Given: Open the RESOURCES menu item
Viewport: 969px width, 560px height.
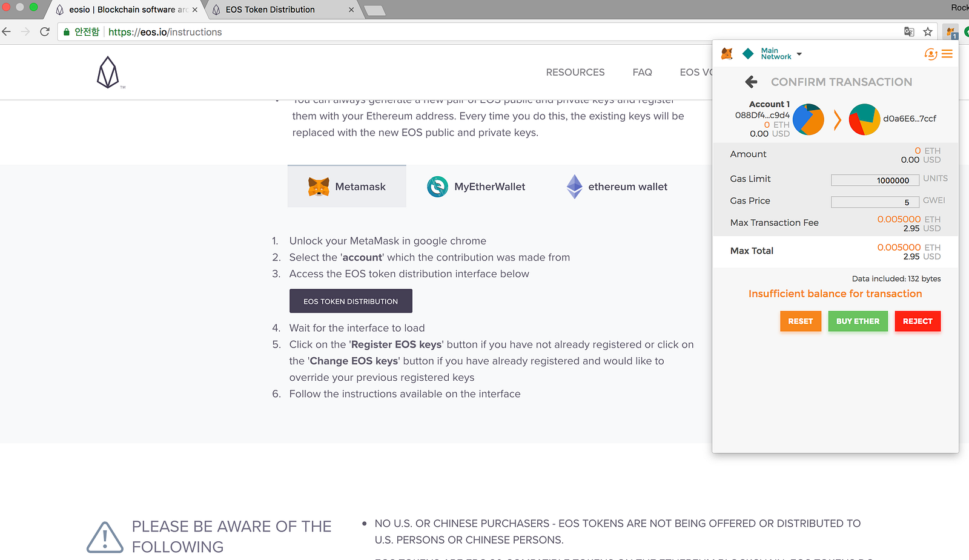Looking at the screenshot, I should [x=575, y=72].
